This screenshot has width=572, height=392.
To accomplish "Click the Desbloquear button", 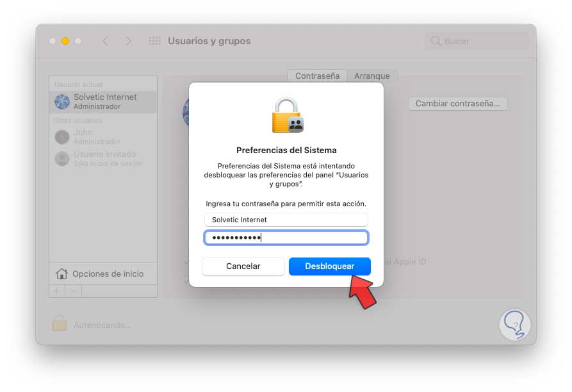I will pos(329,266).
